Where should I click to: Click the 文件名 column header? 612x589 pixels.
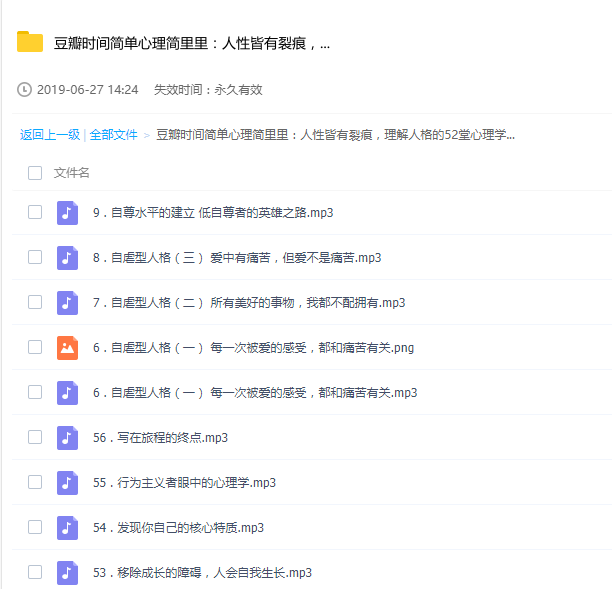71,173
